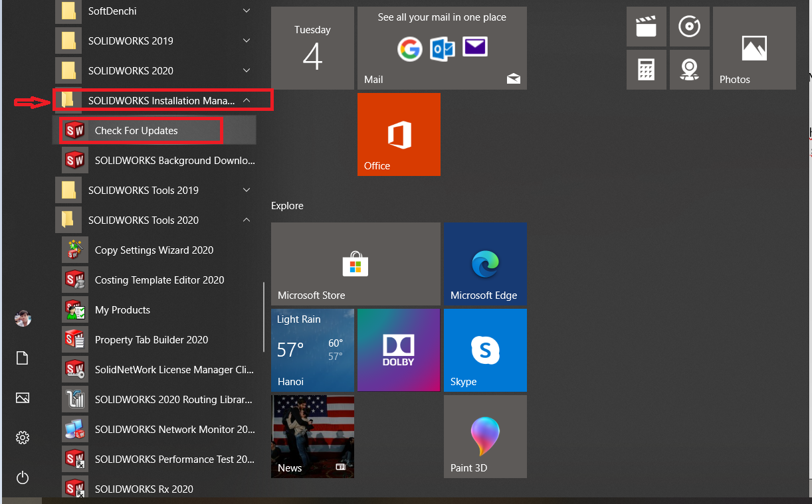The width and height of the screenshot is (812, 504).
Task: Open the Calculator tile
Action: coord(647,70)
